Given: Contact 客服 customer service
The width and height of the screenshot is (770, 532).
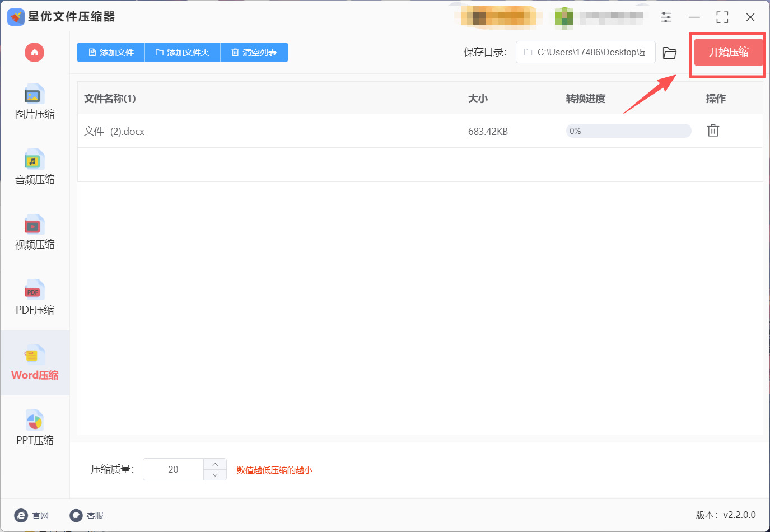Looking at the screenshot, I should [x=87, y=515].
